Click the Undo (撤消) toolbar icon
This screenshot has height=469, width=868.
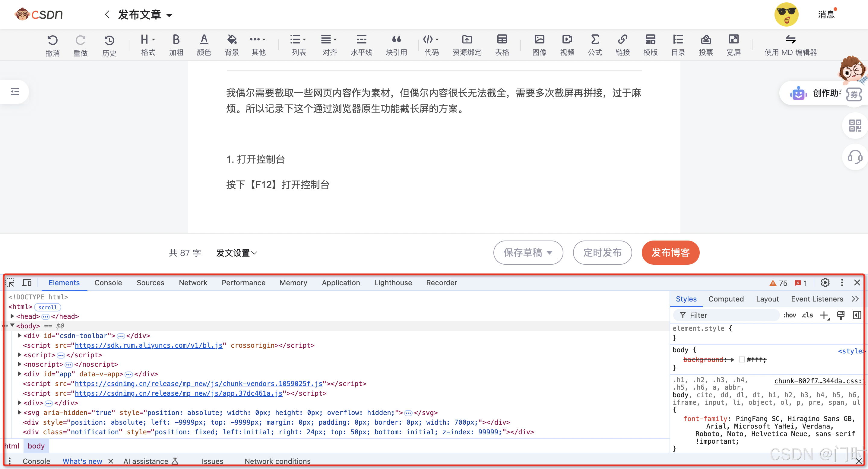click(x=52, y=45)
